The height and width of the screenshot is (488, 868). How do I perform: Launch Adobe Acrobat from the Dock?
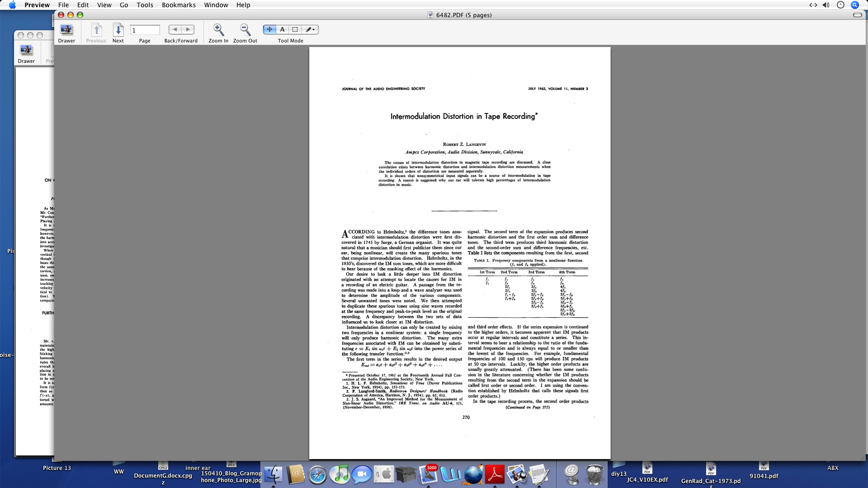click(x=495, y=474)
